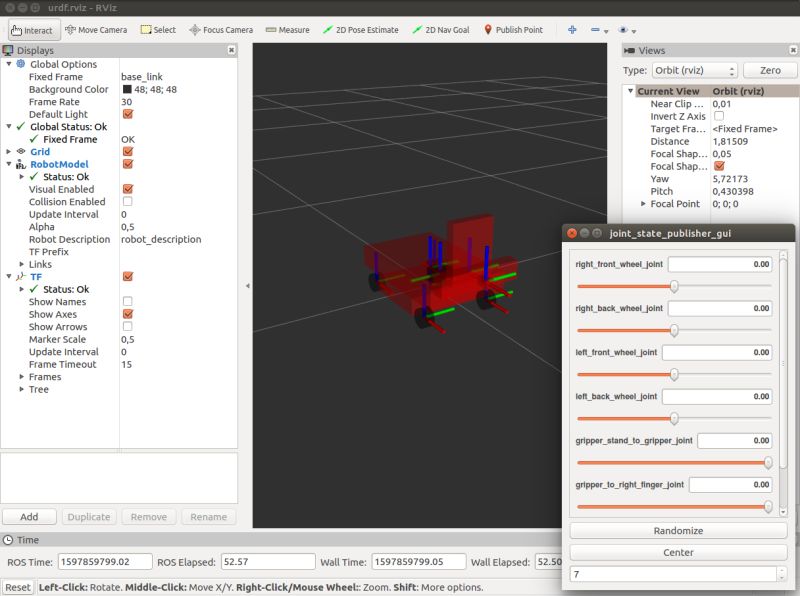Click the Center button

pos(677,552)
